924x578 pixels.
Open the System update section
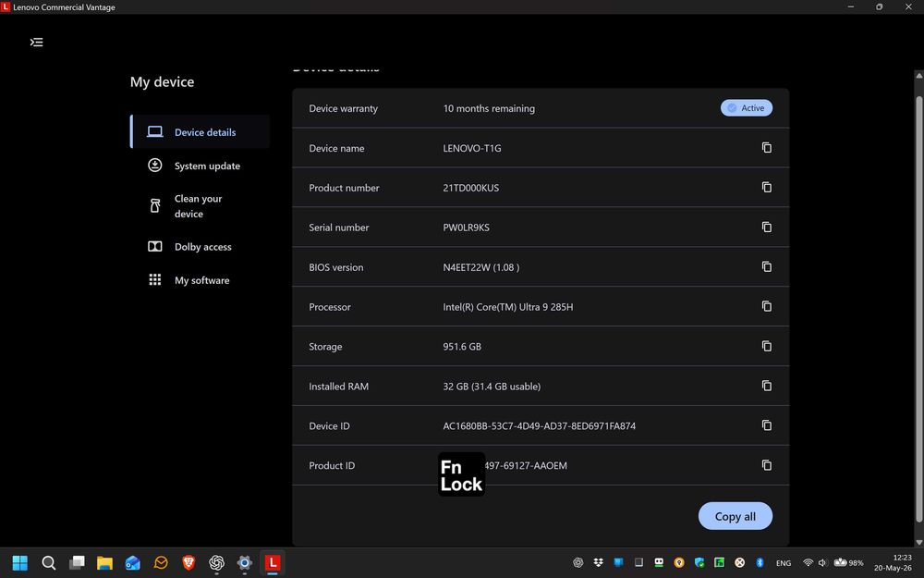pyautogui.click(x=201, y=166)
